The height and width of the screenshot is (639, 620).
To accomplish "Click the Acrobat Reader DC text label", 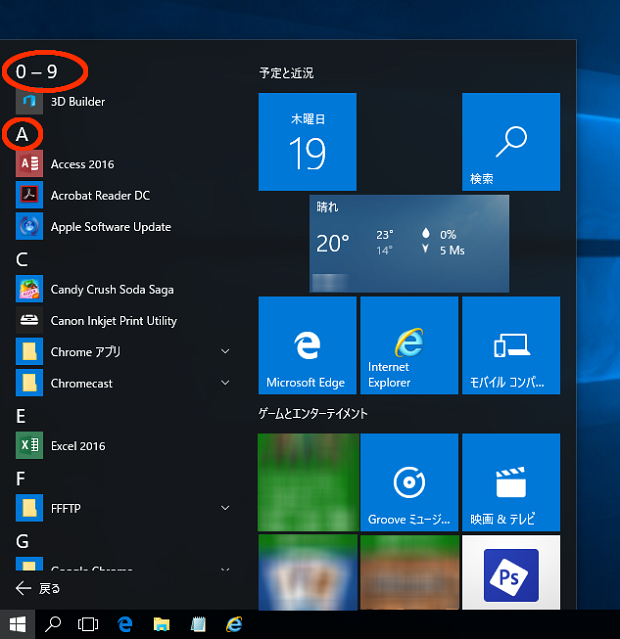I will [100, 196].
